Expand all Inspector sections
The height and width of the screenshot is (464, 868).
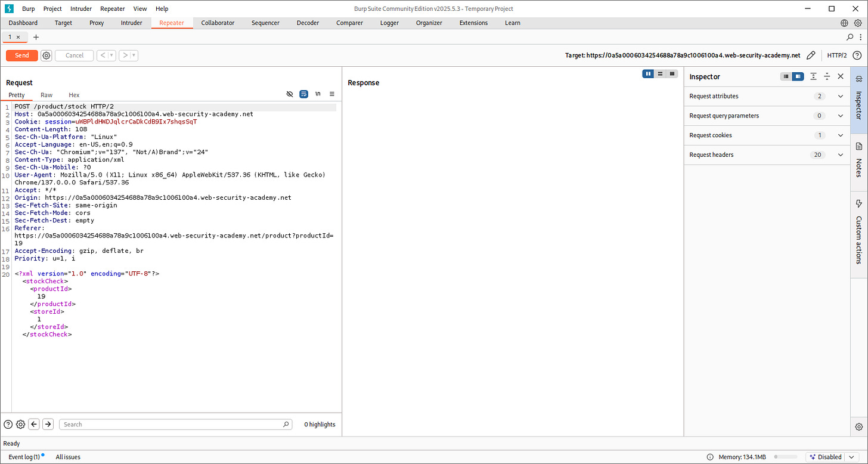pos(814,76)
